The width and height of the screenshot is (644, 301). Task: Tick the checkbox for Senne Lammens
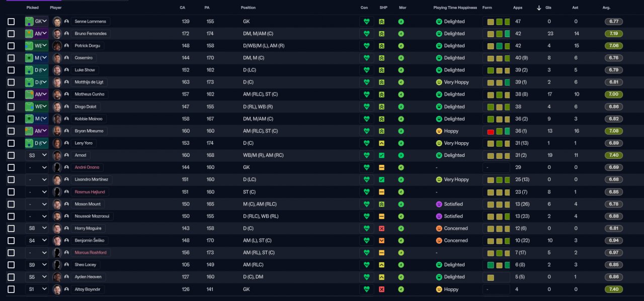[x=11, y=22]
